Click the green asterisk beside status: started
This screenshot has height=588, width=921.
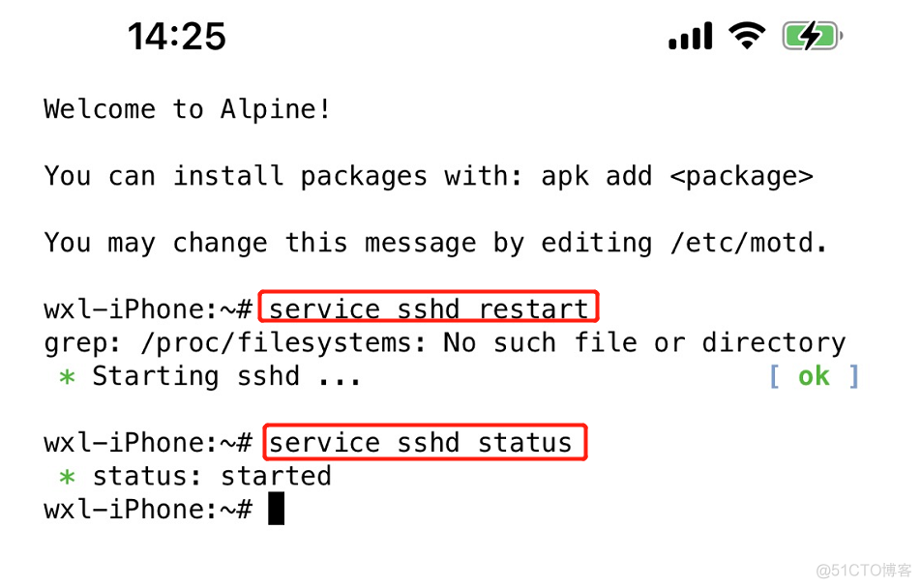click(68, 477)
